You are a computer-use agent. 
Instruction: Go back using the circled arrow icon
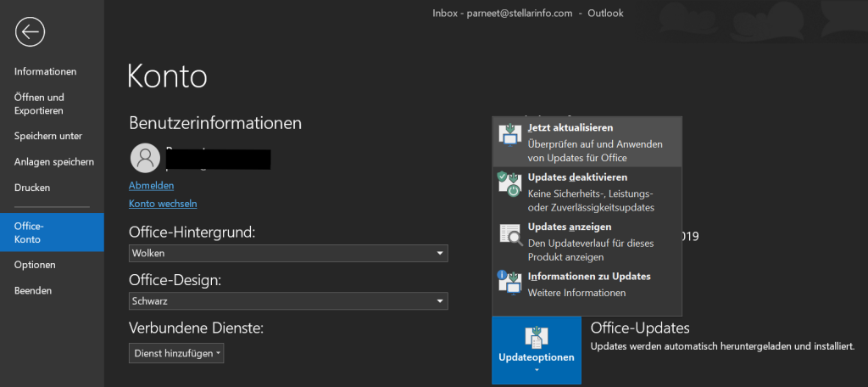[30, 31]
